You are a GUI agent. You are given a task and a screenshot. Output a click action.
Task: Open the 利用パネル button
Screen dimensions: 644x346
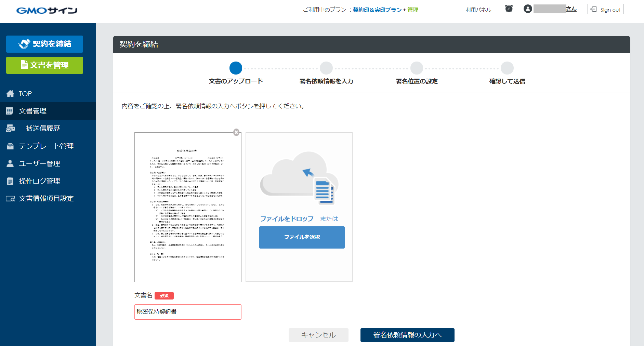pyautogui.click(x=478, y=9)
